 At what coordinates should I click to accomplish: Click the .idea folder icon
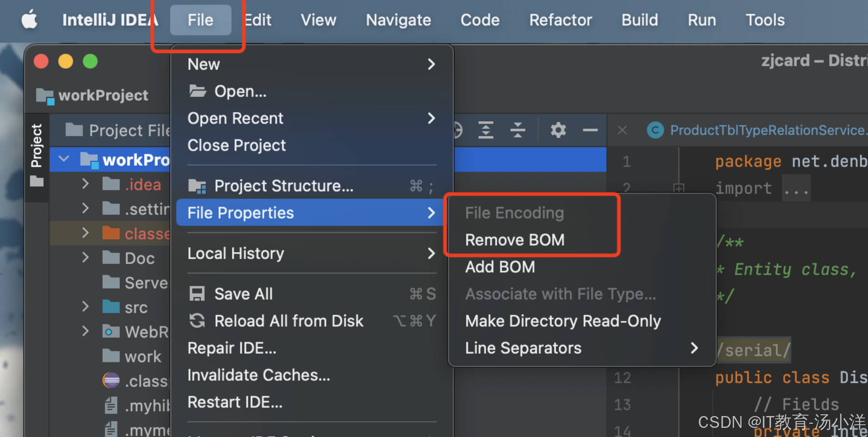111,184
